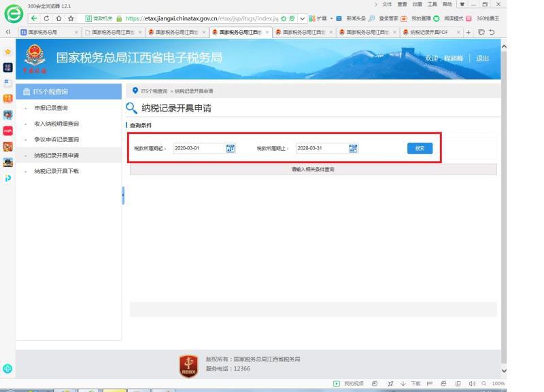Screen dimensions: 544x392
Task: Collapse tab sidebar with the double-arrow icon
Action: click(8, 32)
